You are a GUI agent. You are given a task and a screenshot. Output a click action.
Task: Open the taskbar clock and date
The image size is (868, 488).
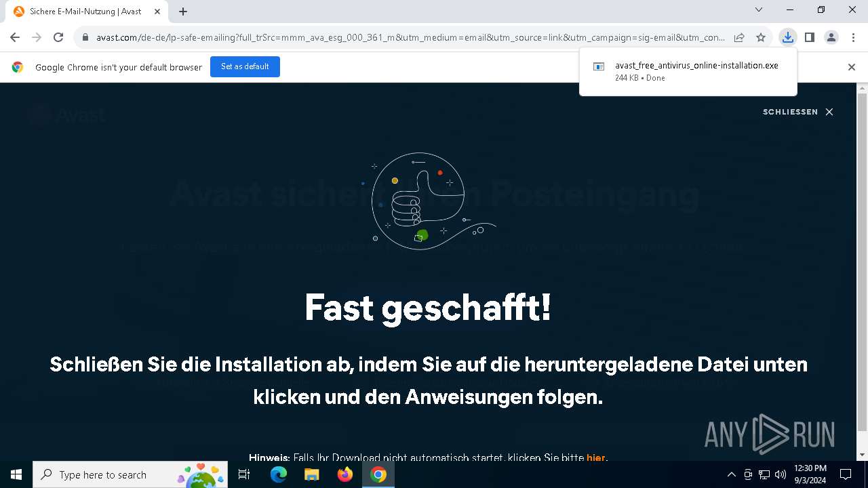coord(810,474)
